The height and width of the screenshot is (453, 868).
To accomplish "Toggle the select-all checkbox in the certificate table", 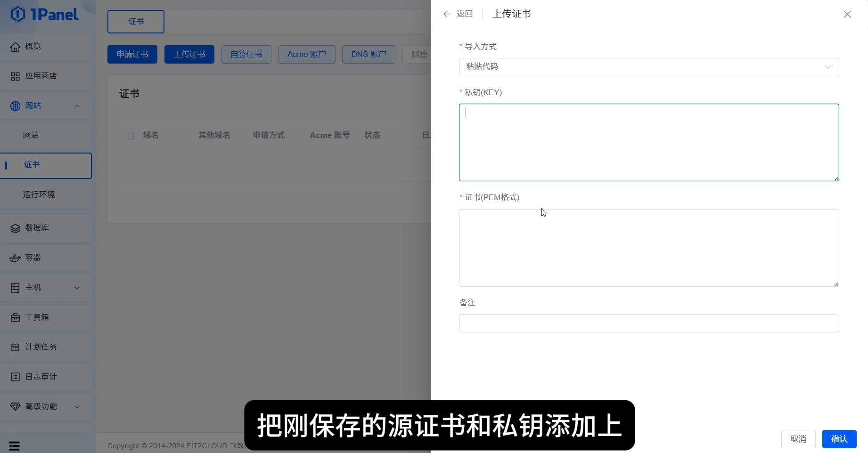I will [130, 136].
